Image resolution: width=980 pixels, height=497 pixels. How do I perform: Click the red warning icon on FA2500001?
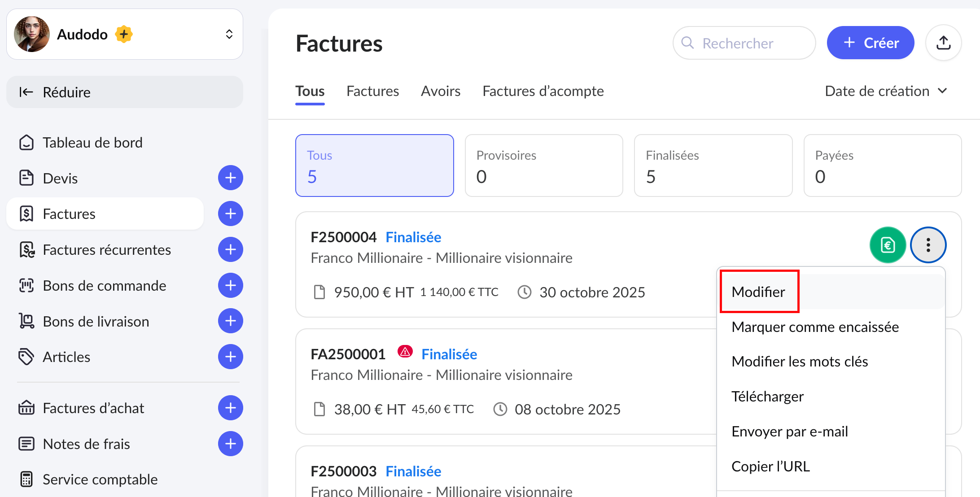405,352
